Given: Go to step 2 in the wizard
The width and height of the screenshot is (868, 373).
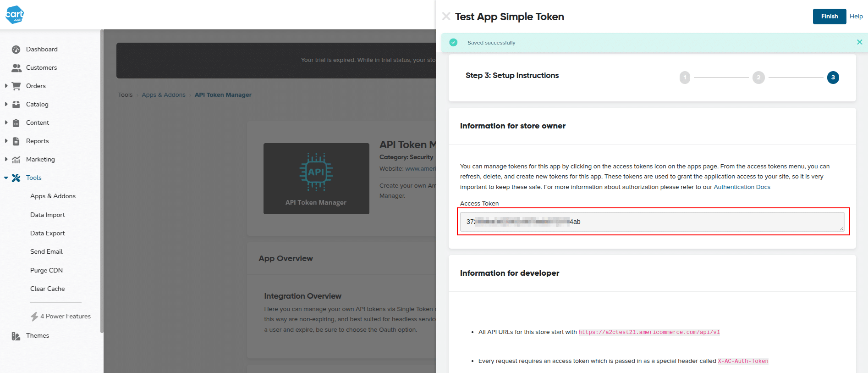Looking at the screenshot, I should (x=758, y=78).
